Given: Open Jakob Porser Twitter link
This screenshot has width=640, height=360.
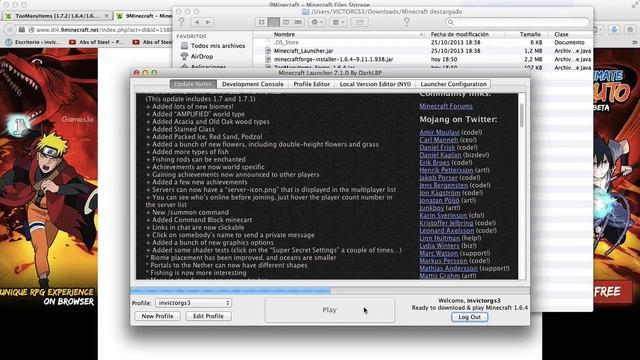Looking at the screenshot, I should tap(438, 178).
